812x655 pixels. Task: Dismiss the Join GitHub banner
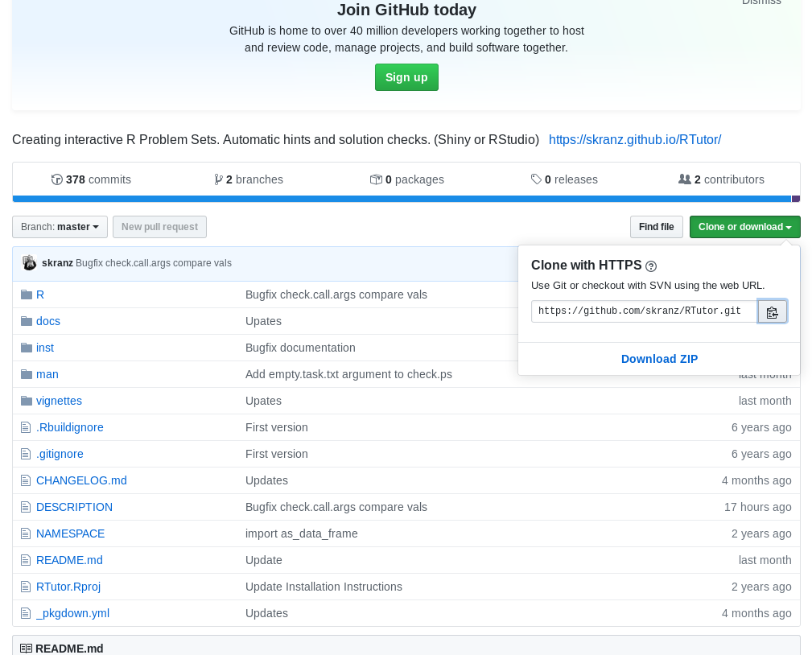[761, 2]
